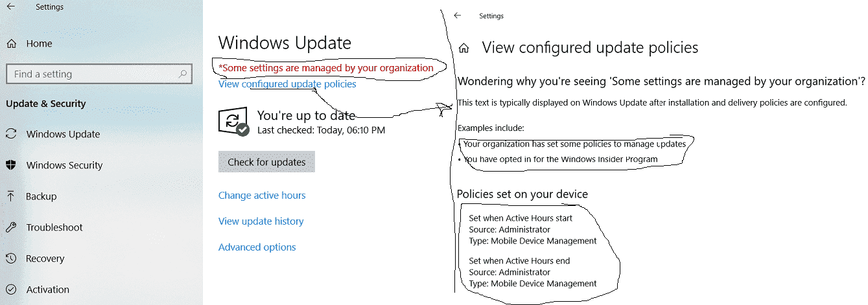
Task: Click the red managed by your organization notice
Action: 326,67
